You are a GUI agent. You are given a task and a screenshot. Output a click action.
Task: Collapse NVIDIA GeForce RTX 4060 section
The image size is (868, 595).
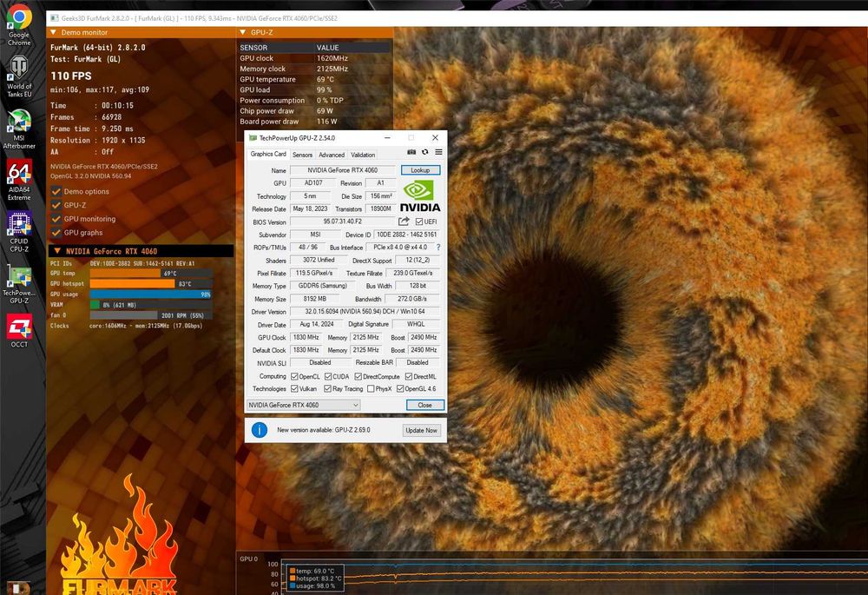57,251
